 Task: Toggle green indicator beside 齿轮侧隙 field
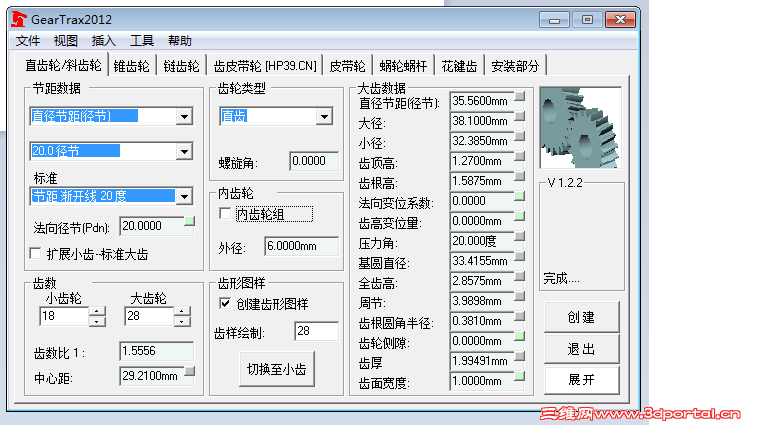pos(520,336)
